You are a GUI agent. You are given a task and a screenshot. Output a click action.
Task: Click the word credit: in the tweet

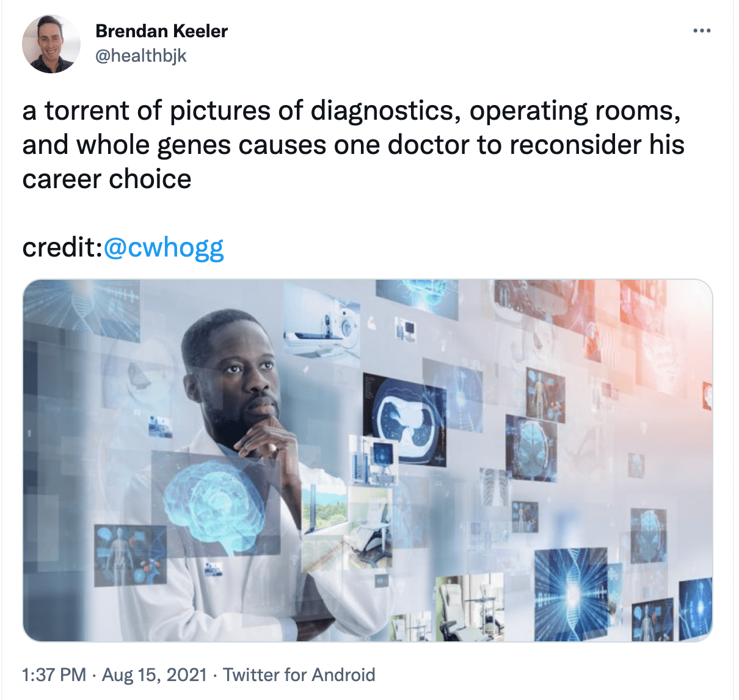point(62,247)
